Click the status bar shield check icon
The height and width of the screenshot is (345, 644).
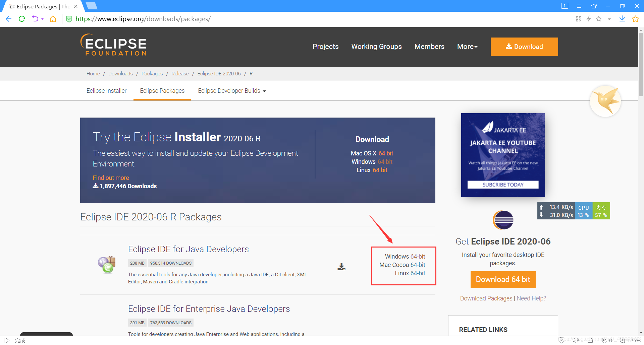(x=561, y=340)
